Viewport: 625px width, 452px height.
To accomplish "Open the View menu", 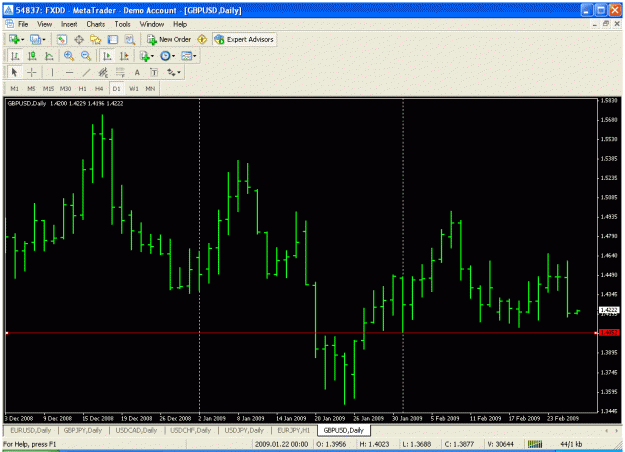I will (44, 24).
